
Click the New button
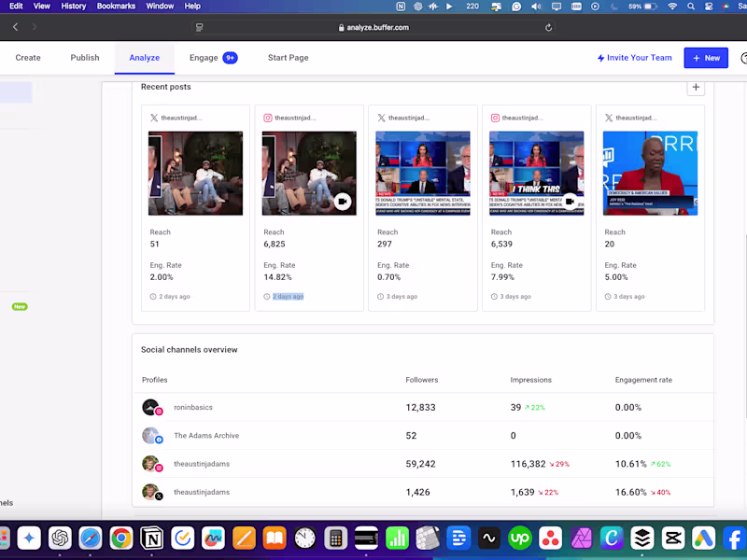tap(706, 57)
